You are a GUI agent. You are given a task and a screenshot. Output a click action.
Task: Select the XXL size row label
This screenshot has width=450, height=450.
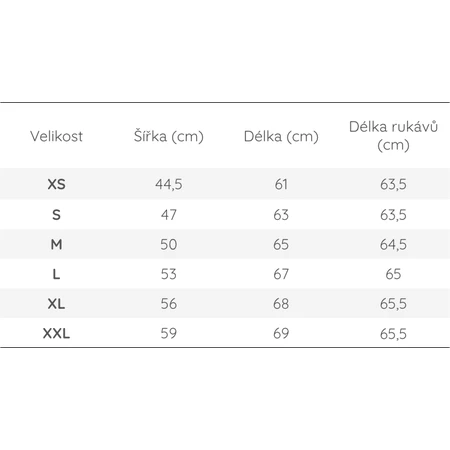(56, 333)
